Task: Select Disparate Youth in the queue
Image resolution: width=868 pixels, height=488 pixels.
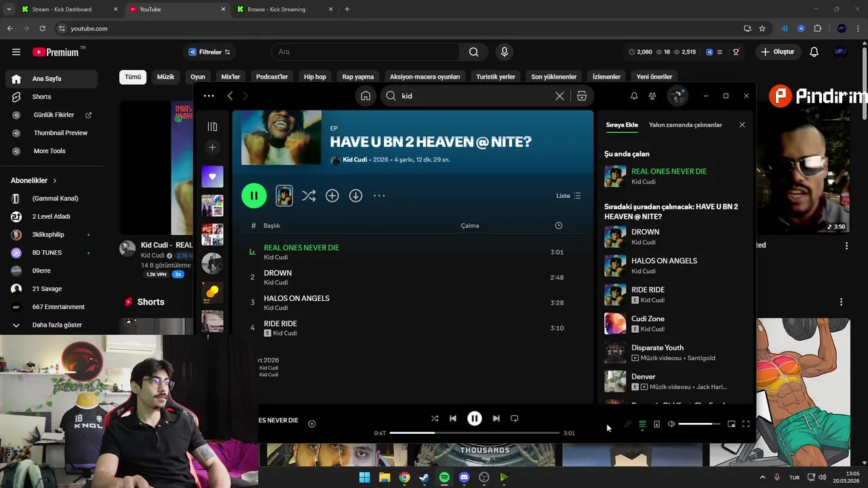Action: click(x=675, y=352)
